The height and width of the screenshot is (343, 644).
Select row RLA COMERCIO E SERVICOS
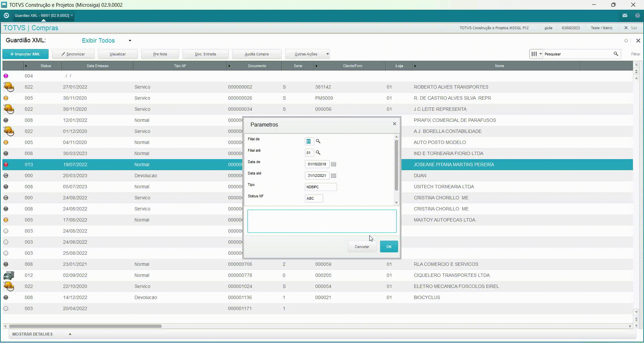(x=318, y=264)
